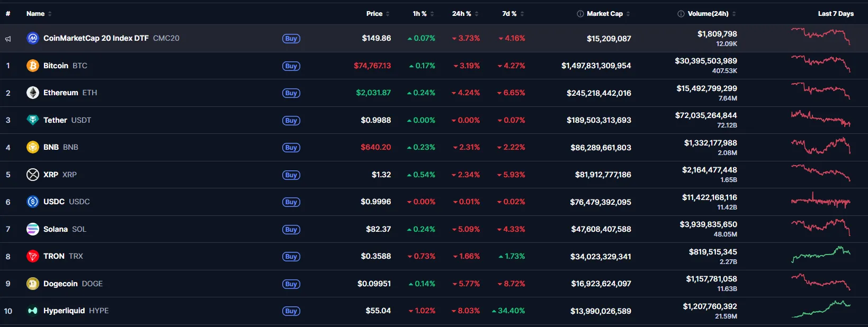This screenshot has height=327, width=868.
Task: Click Buy button for Dogecoin
Action: pyautogui.click(x=291, y=284)
